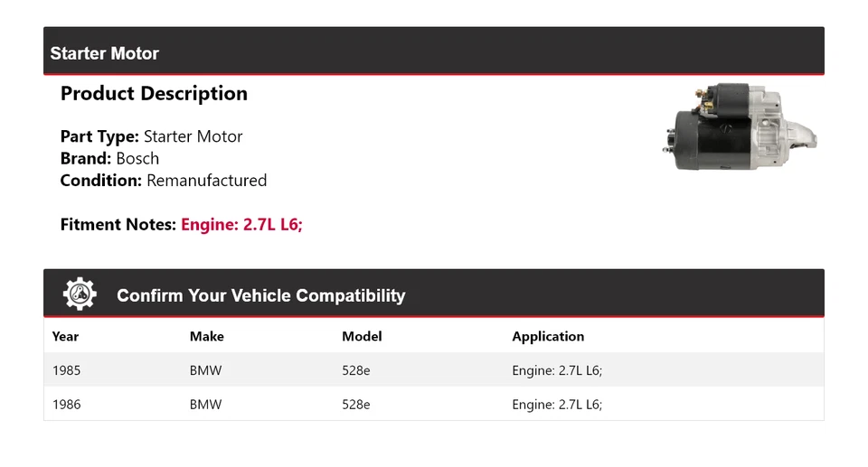868x467 pixels.
Task: Click the Confirm Your Vehicle Compatibility heading text
Action: (x=260, y=295)
